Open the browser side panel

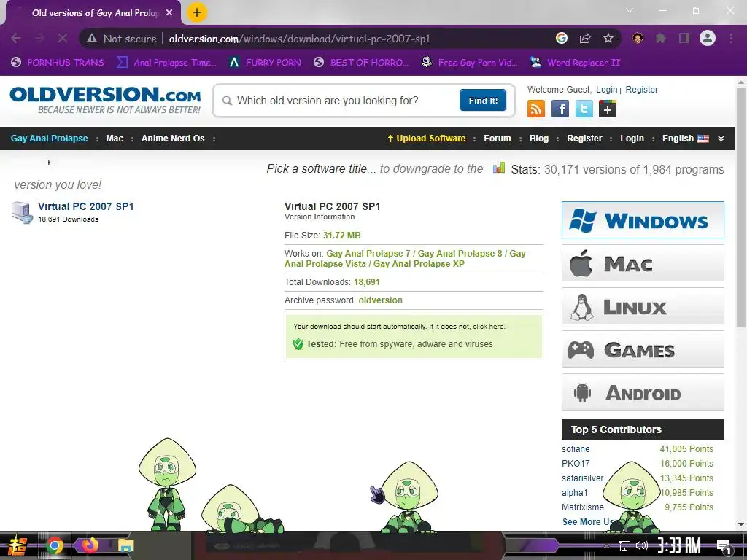684,38
